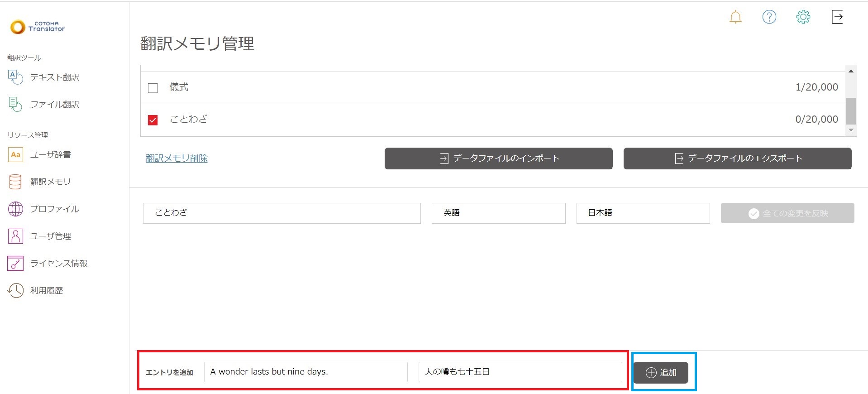
Task: Click the テキスト翻訳 sidebar icon
Action: 15,77
